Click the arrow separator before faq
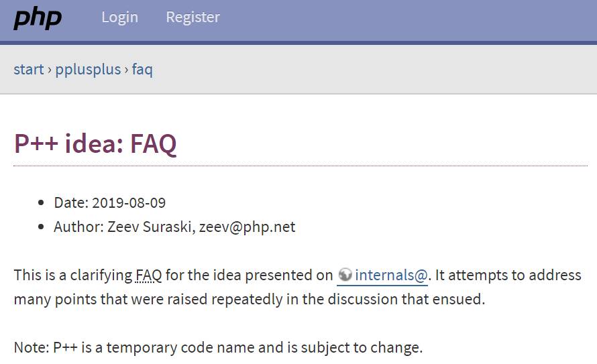This screenshot has height=364, width=597. click(x=126, y=69)
